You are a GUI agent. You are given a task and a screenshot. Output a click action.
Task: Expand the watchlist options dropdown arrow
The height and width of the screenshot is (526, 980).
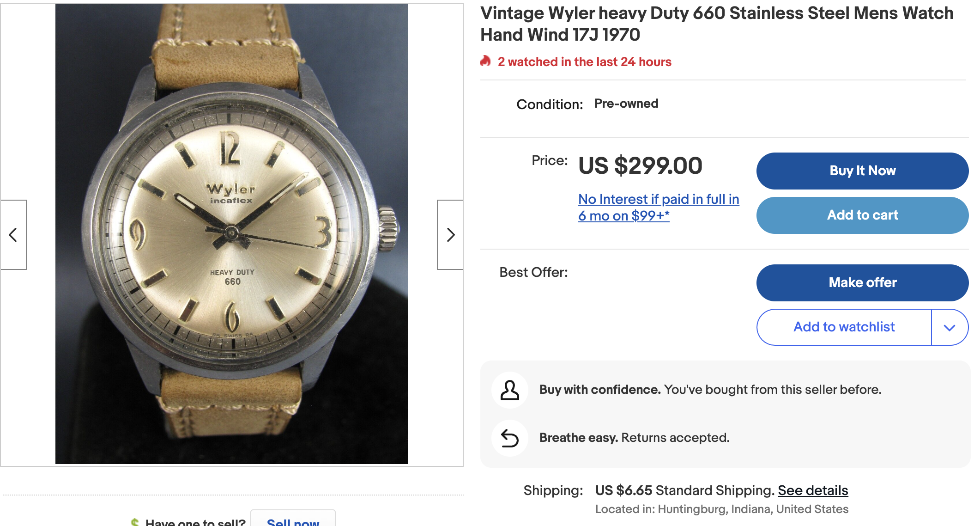coord(950,328)
